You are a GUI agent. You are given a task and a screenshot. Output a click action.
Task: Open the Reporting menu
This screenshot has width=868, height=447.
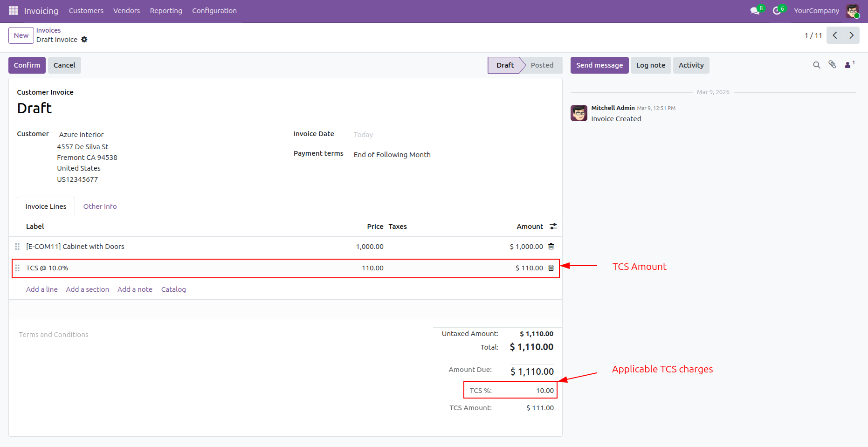pos(166,11)
